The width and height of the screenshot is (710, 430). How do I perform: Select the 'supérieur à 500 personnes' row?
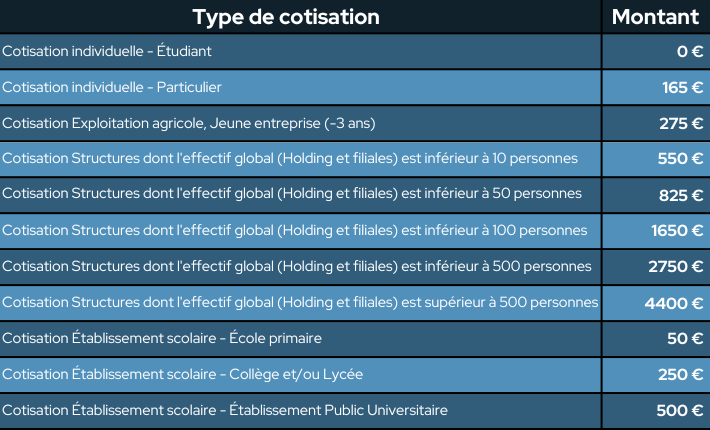pos(300,302)
